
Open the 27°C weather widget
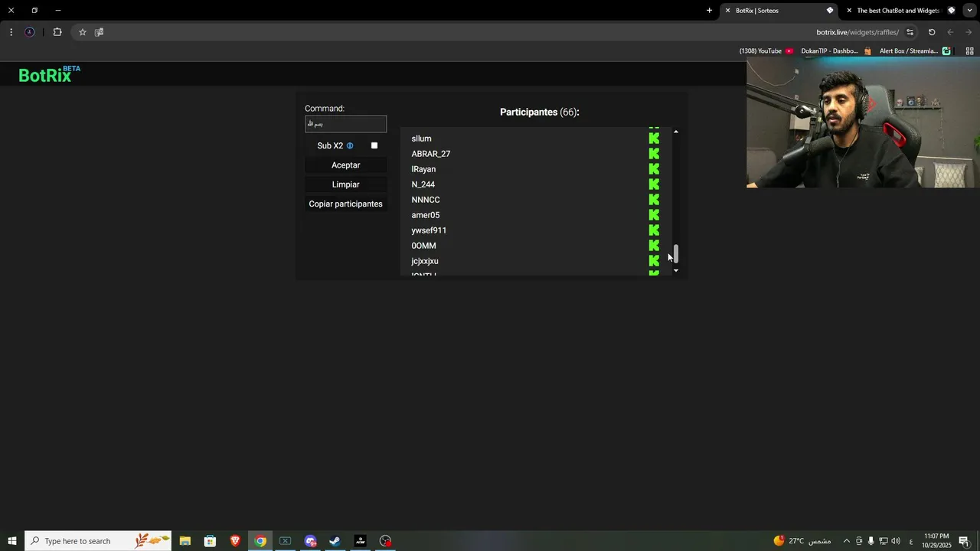(x=802, y=541)
